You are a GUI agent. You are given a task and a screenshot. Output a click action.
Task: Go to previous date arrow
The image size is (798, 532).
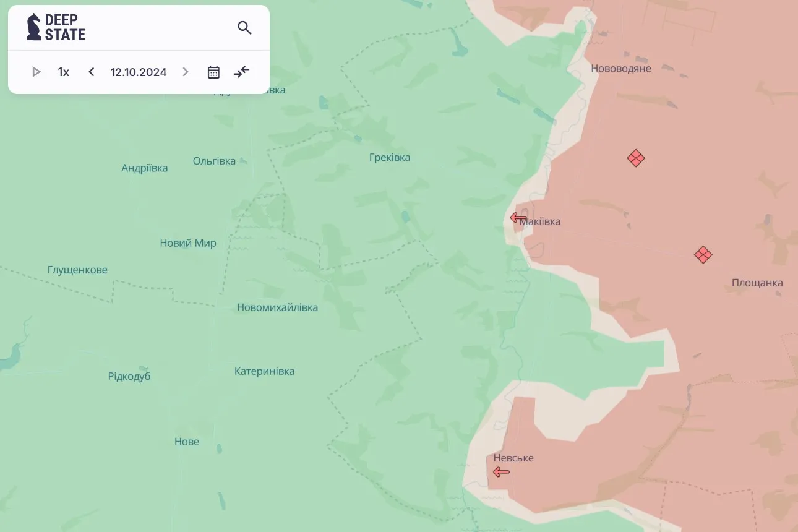(x=92, y=72)
